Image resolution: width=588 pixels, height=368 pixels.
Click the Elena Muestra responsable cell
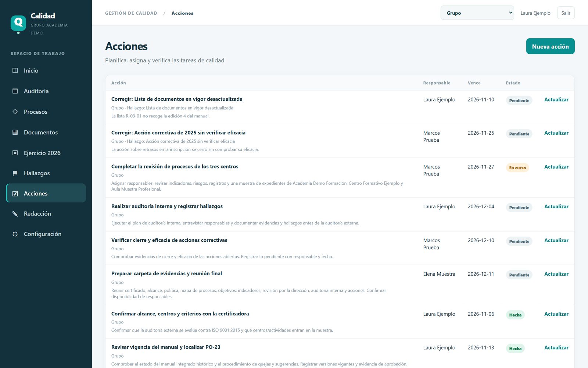click(439, 274)
